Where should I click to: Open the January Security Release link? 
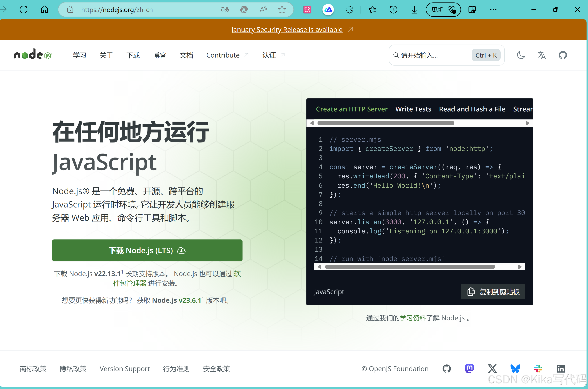[286, 30]
